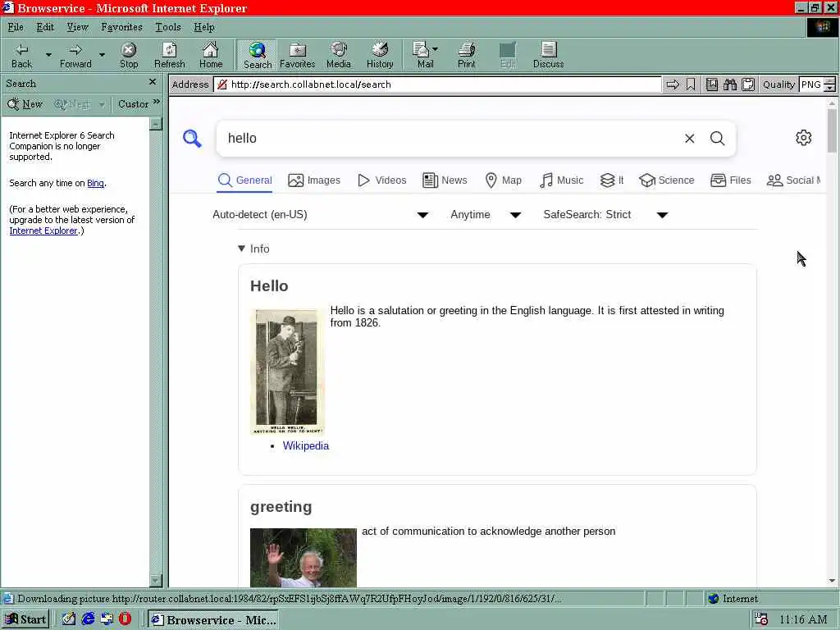The image size is (840, 630).
Task: Switch to the Science search tab
Action: click(666, 180)
